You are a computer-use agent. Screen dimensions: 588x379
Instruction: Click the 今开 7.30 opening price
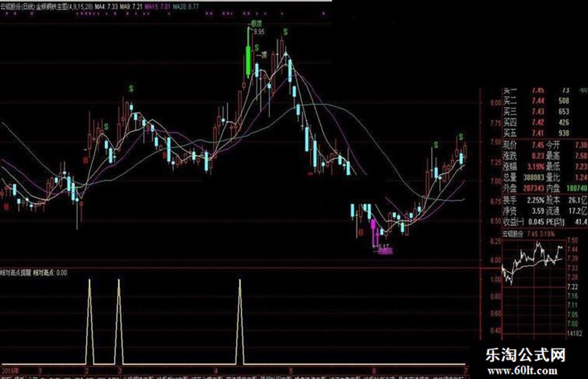click(581, 145)
